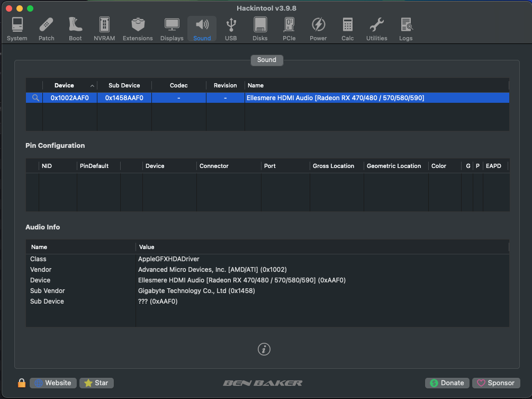This screenshot has width=532, height=399.
Task: Toggle the lock icon at bottom left
Action: pos(22,383)
